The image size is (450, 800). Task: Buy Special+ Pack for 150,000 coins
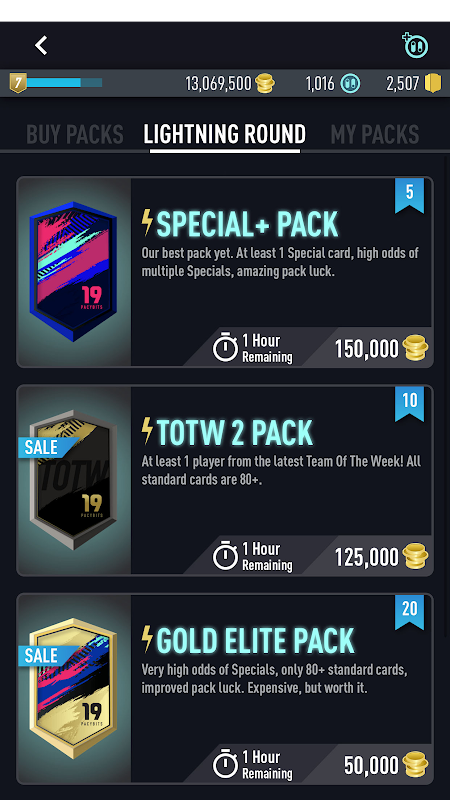click(381, 348)
